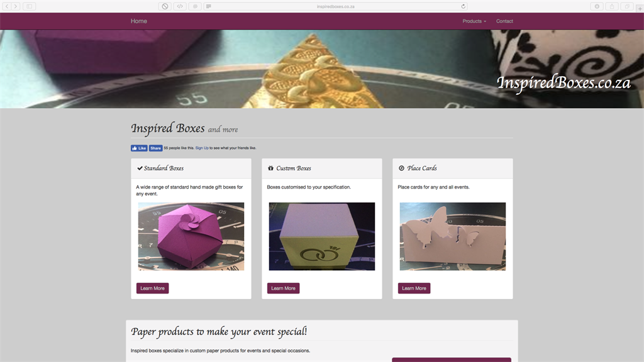
Task: Follow the Facebook Sign Up link
Action: tap(202, 148)
